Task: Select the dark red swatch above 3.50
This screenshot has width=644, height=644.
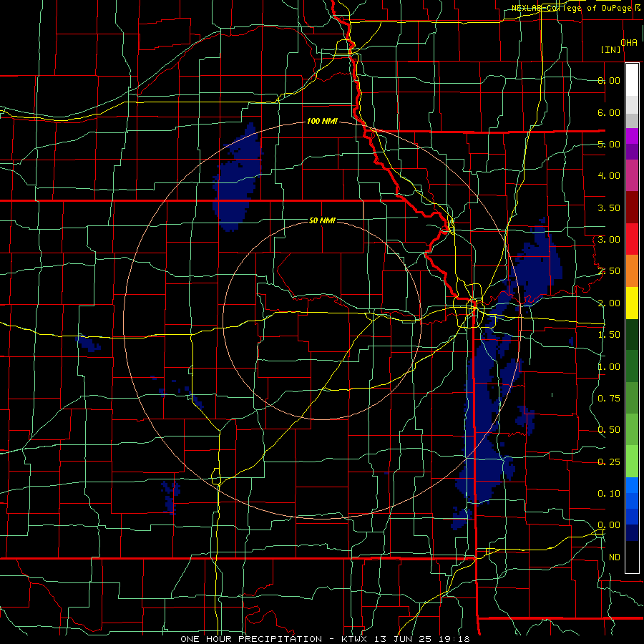Action: [632, 208]
